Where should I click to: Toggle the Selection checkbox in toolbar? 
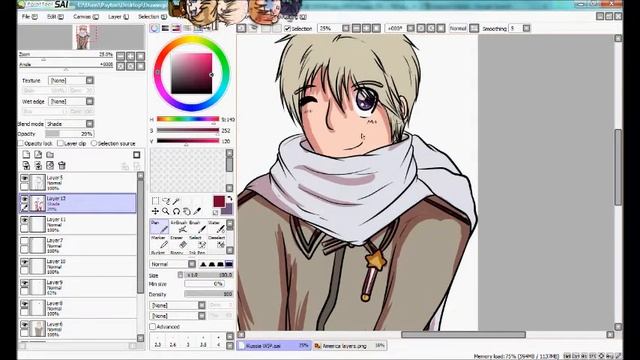coord(287,29)
